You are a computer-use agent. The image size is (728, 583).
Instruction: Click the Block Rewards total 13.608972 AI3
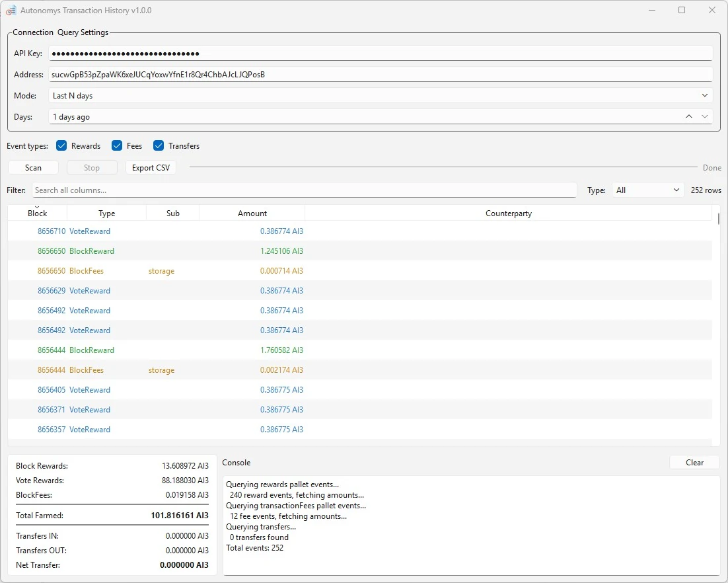[185, 465]
